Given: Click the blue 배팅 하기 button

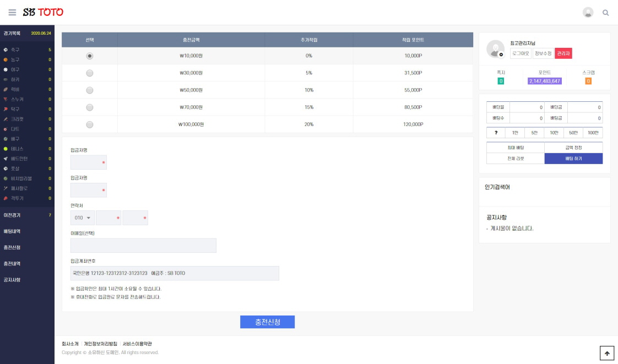Looking at the screenshot, I should pos(573,159).
